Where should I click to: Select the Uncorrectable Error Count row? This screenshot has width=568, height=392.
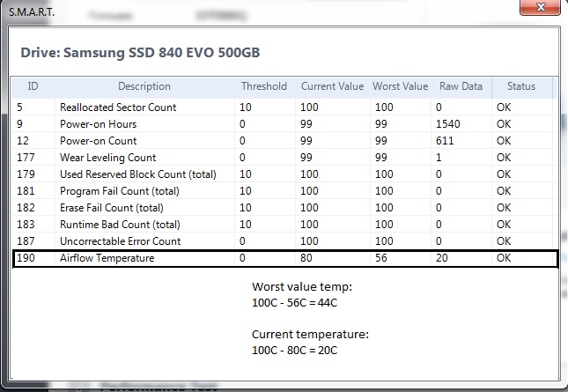coord(284,240)
